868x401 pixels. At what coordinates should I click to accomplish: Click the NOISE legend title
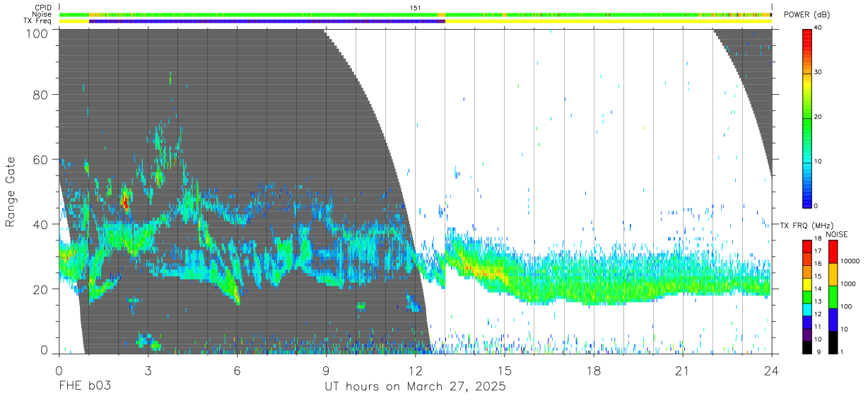[x=838, y=234]
